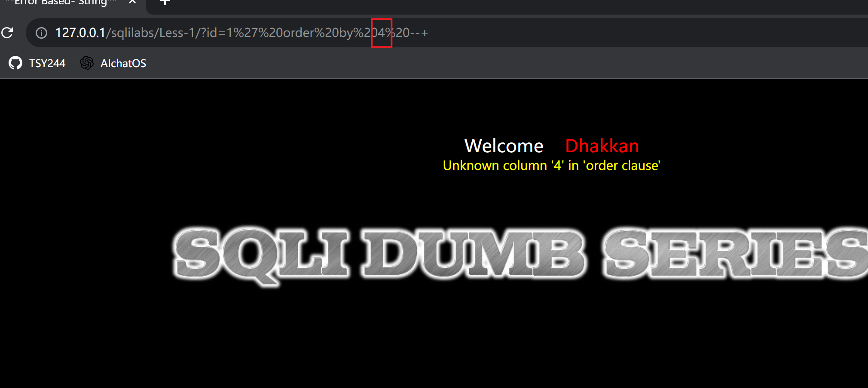Click the red Dhakkan name text

coord(602,146)
